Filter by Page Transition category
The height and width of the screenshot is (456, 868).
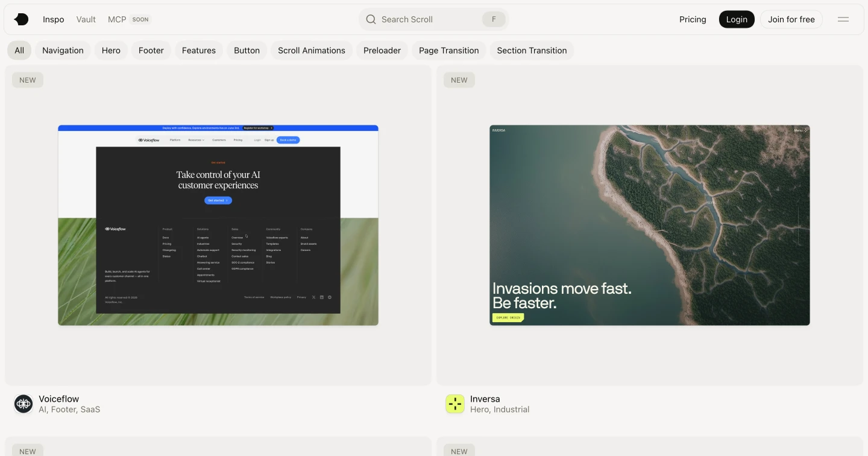pos(449,50)
